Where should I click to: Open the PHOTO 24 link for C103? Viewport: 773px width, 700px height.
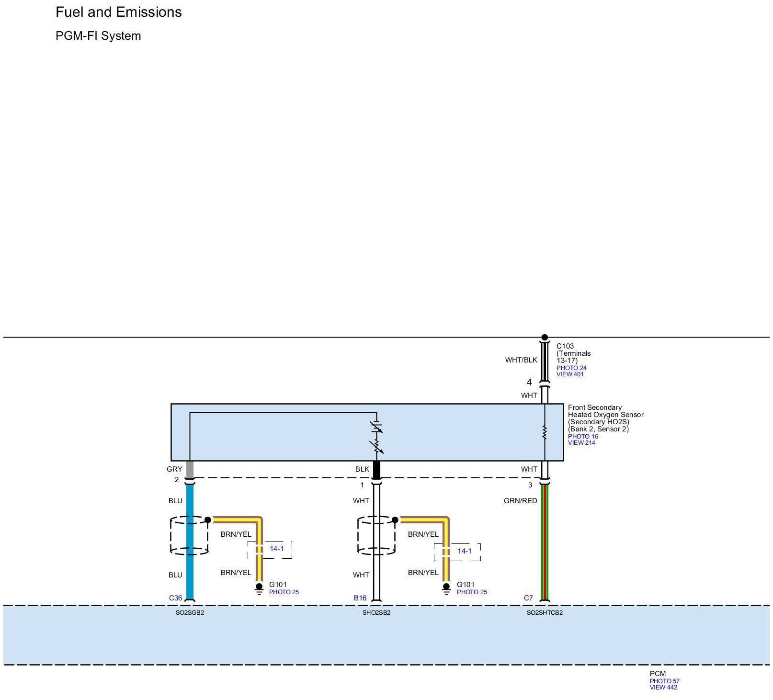tap(571, 368)
